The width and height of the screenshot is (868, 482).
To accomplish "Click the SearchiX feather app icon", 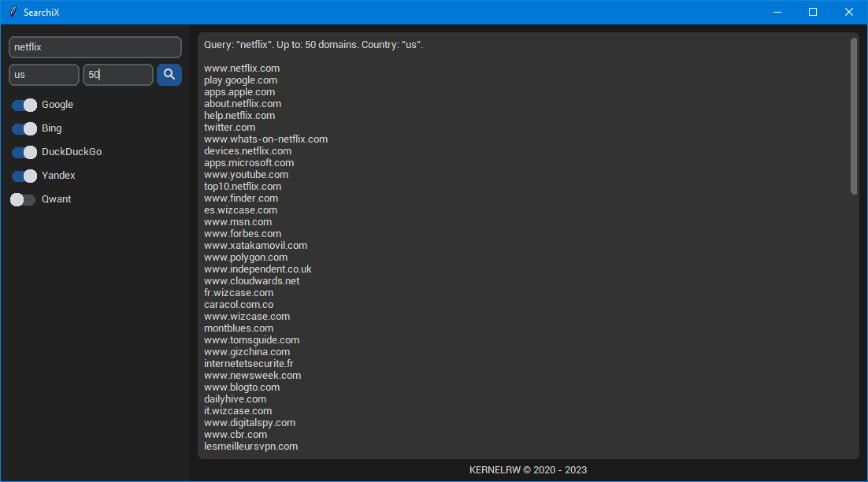I will pyautogui.click(x=13, y=12).
